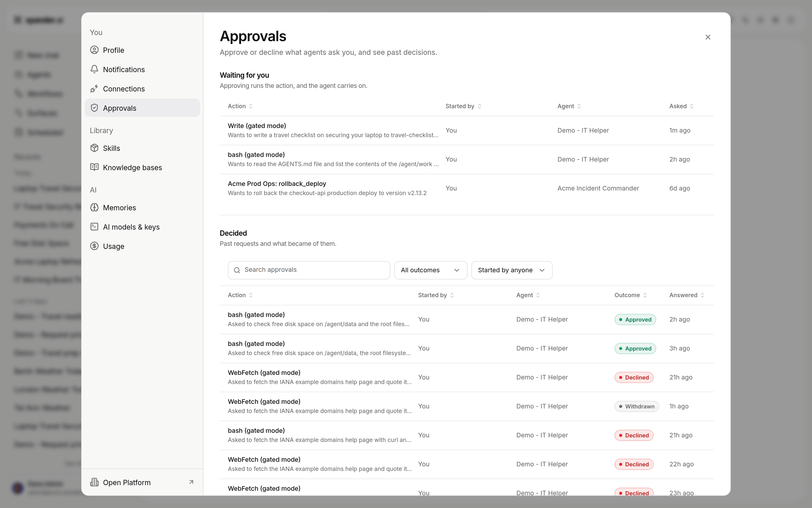Select AI models & keys in sidebar
812x508 pixels.
142,227
